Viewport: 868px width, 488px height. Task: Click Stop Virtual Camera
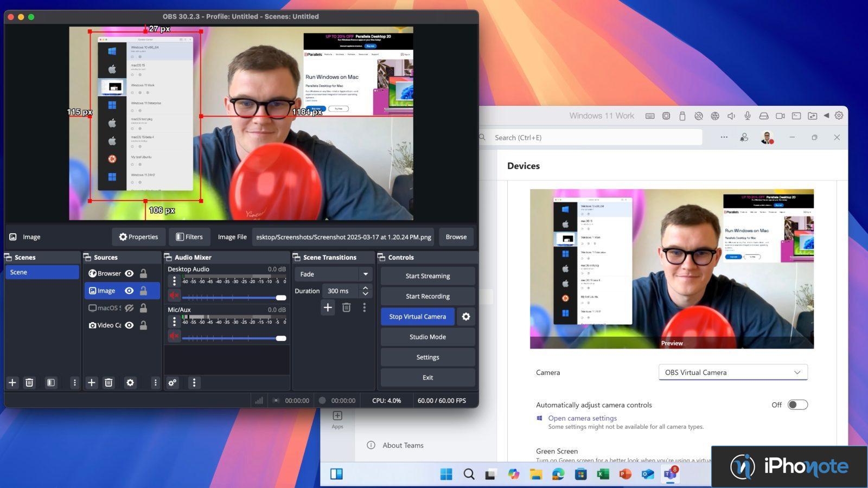click(417, 317)
